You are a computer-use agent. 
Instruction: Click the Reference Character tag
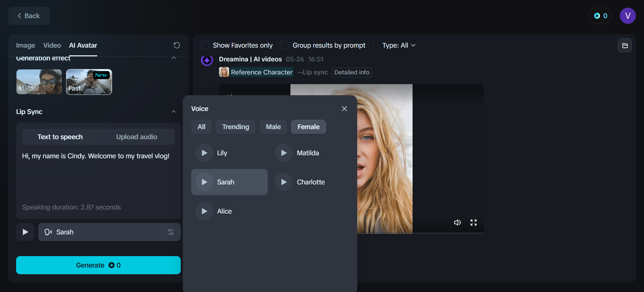[x=262, y=72]
